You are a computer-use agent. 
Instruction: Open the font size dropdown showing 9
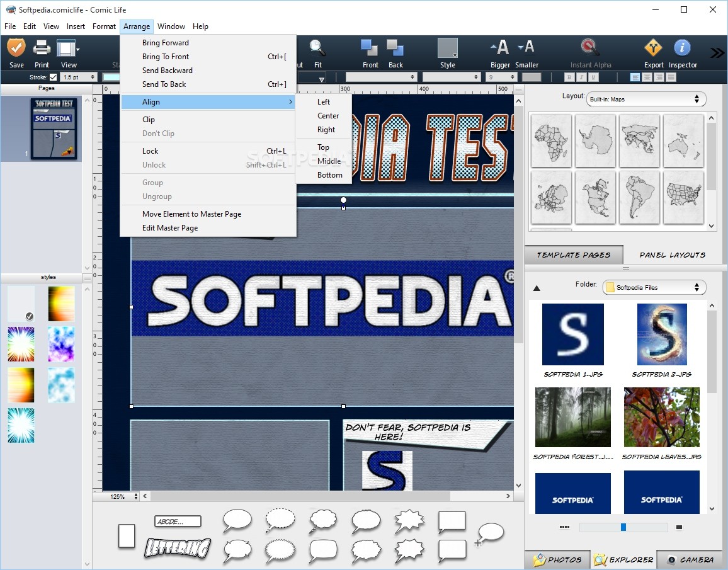[x=501, y=77]
